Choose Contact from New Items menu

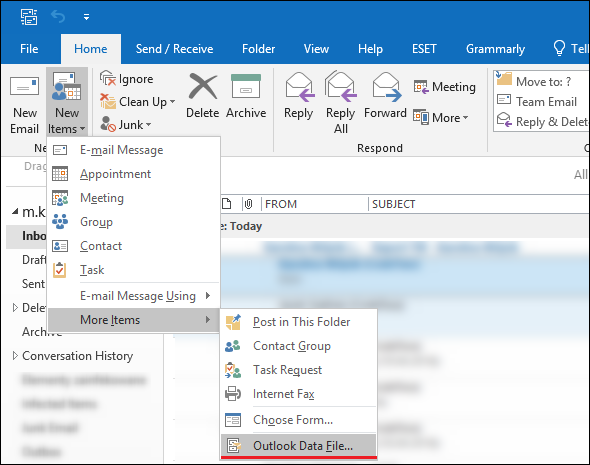point(134,246)
